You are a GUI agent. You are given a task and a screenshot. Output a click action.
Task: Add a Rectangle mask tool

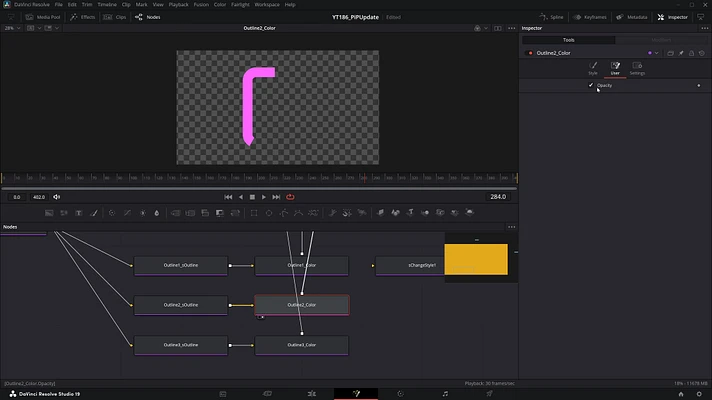click(254, 213)
